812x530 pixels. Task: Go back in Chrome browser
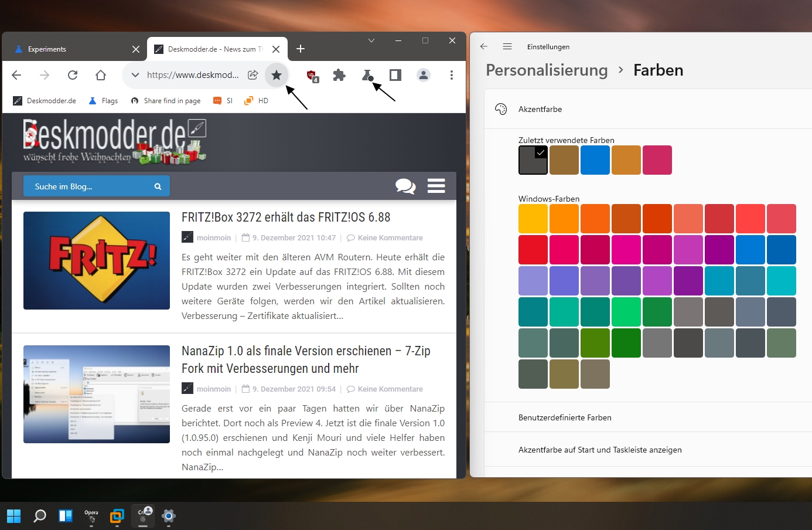coord(16,75)
